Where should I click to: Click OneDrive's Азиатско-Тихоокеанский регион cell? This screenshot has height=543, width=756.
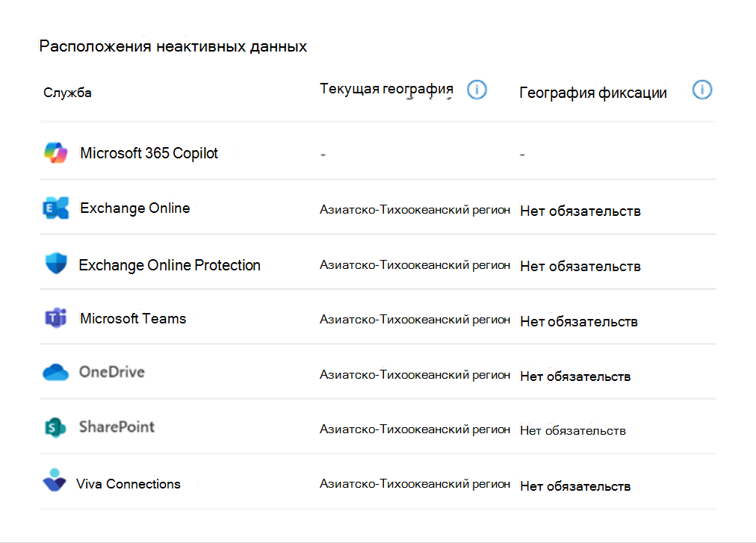point(415,375)
